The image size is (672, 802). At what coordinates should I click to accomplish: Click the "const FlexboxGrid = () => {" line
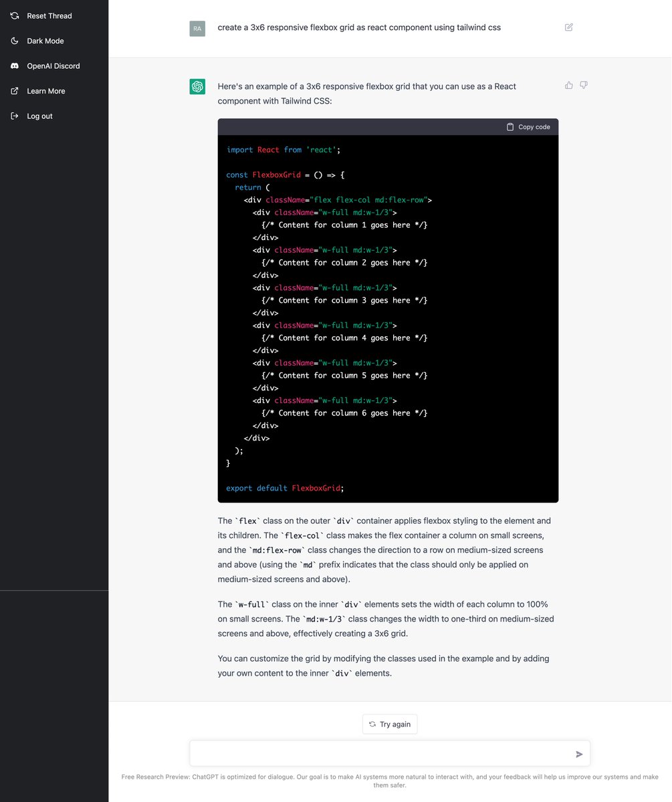click(285, 175)
